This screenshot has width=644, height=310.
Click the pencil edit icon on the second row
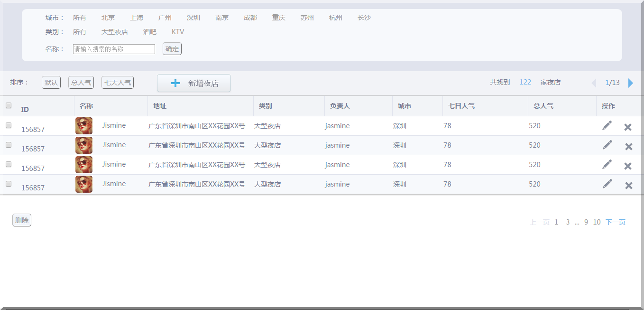point(607,144)
